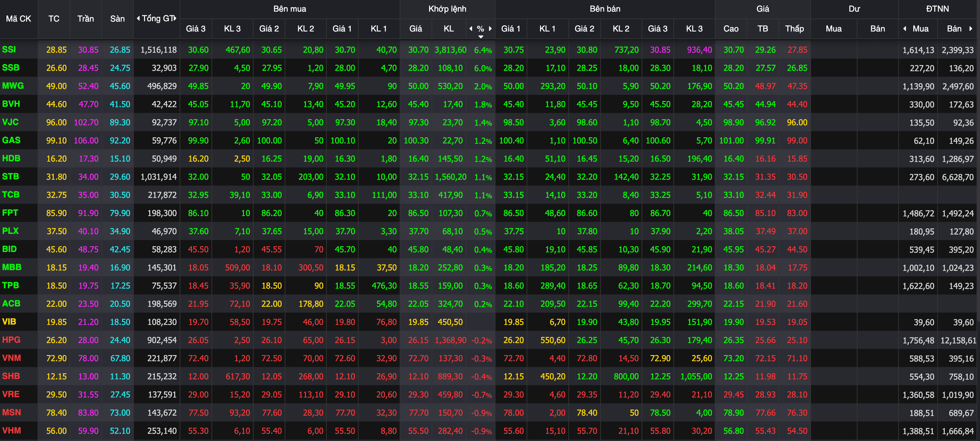Open the VNM stock symbol

coord(12,358)
